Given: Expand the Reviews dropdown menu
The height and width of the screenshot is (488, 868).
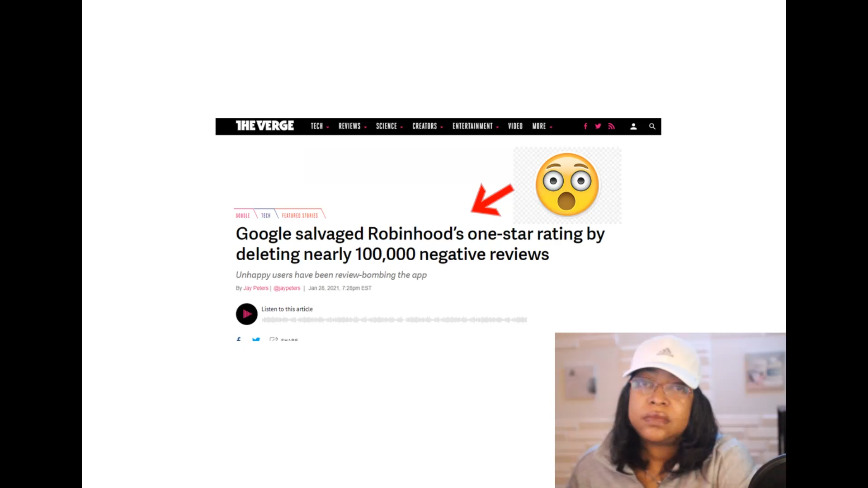Looking at the screenshot, I should click(353, 127).
